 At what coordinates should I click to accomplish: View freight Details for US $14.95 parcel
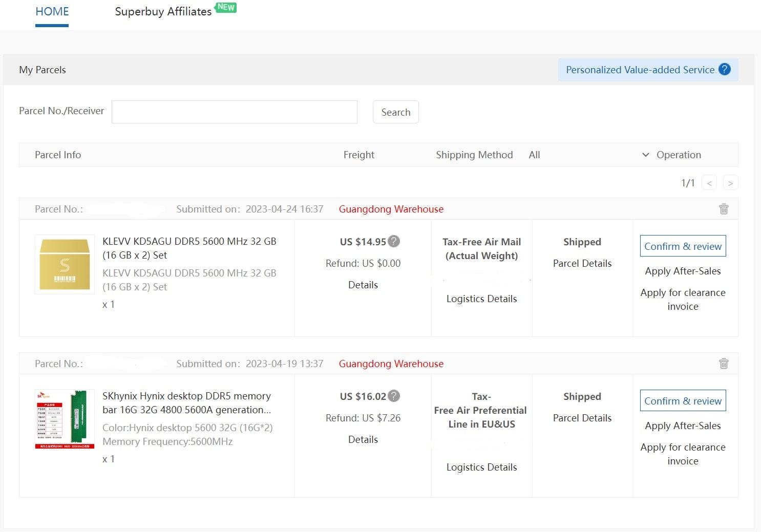tap(363, 285)
